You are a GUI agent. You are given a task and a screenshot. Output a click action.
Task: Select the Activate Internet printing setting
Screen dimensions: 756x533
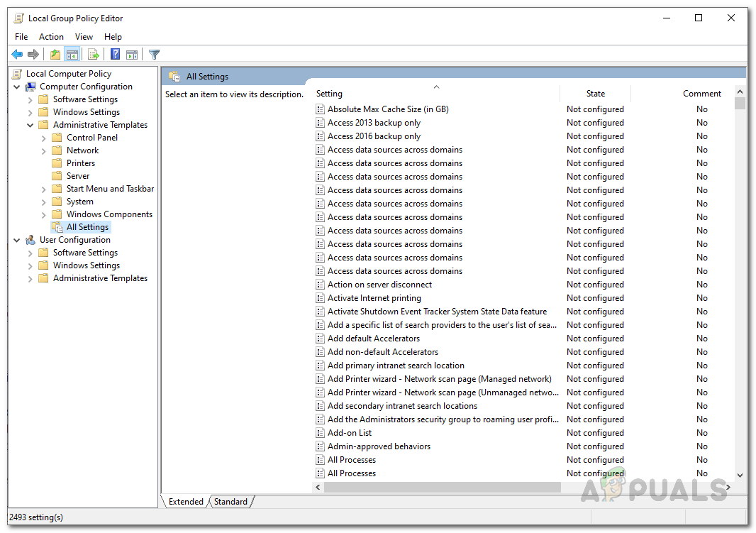pyautogui.click(x=374, y=298)
